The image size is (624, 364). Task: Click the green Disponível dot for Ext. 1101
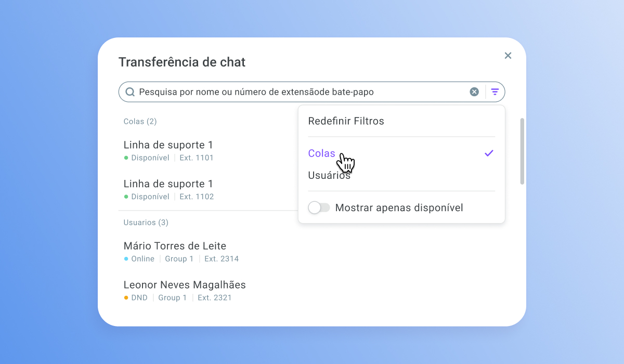(126, 158)
